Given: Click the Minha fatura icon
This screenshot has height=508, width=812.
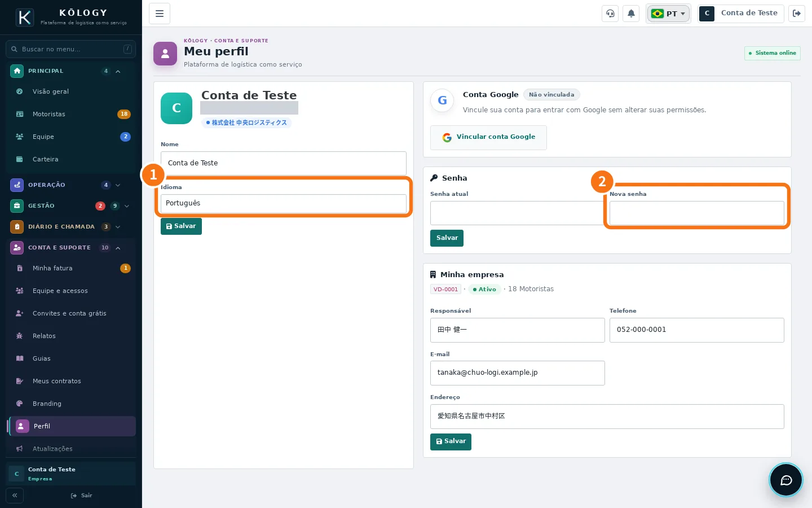Looking at the screenshot, I should click(x=20, y=268).
